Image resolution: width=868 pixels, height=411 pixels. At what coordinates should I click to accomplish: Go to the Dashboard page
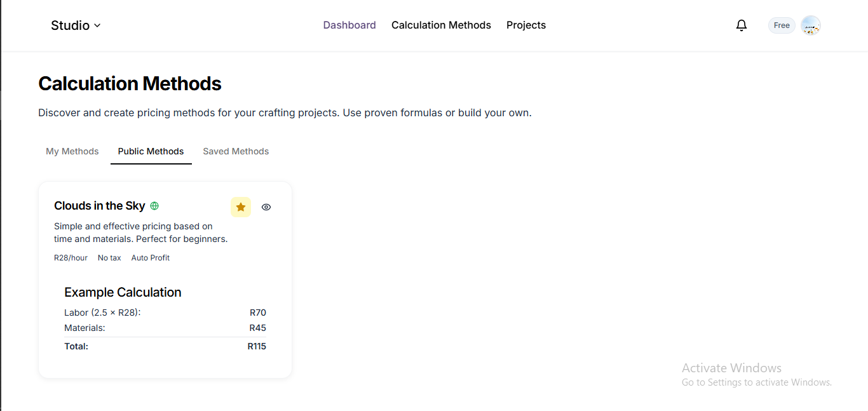[349, 25]
